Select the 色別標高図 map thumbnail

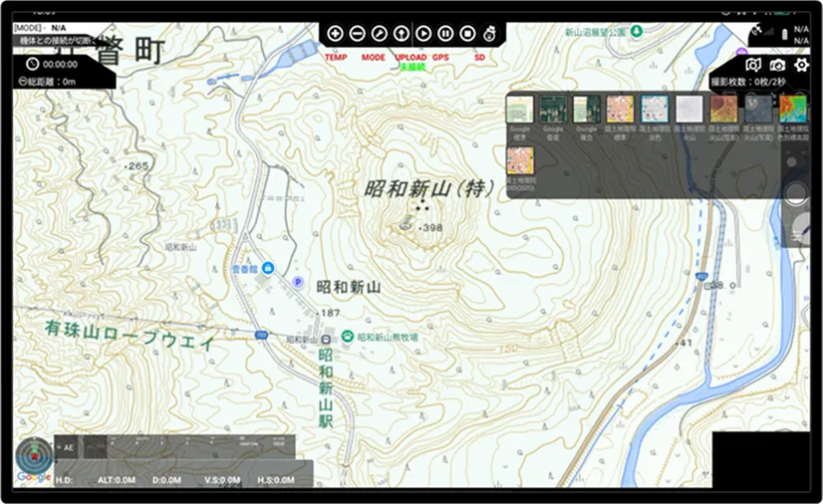point(792,110)
